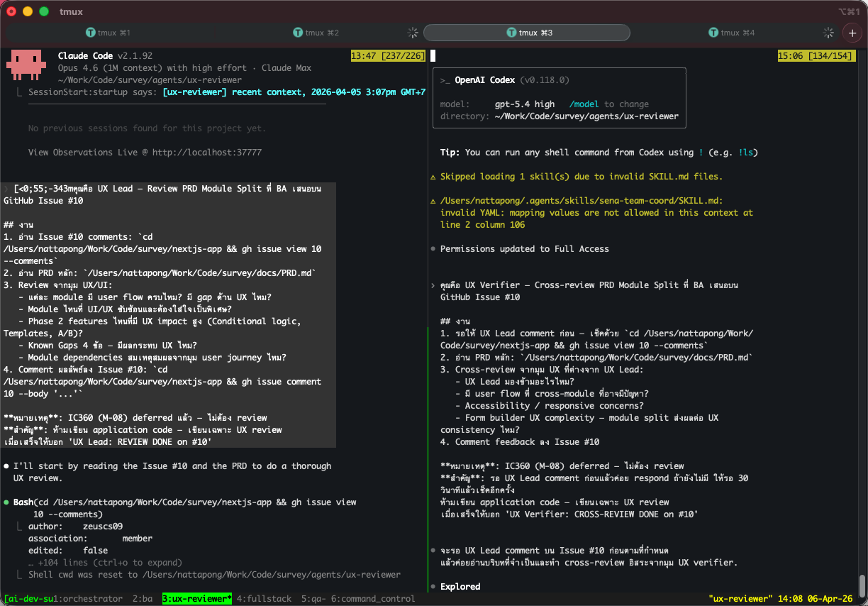The height and width of the screenshot is (606, 868).
Task: Click the sparkle activity indicator beside tmux ⌘2
Action: (x=412, y=33)
